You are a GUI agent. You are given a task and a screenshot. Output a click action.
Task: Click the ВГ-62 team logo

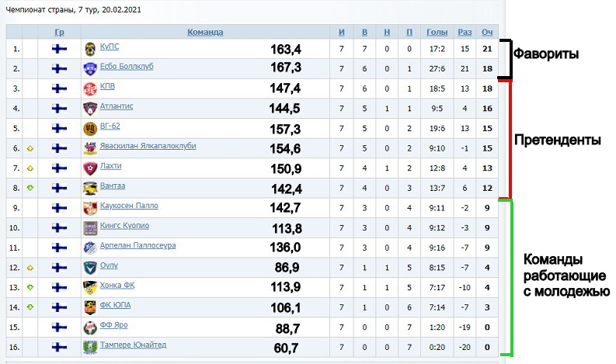pyautogui.click(x=90, y=127)
